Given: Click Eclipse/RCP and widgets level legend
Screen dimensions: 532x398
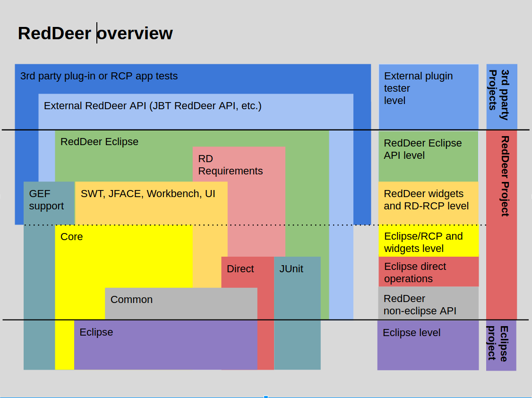Looking at the screenshot, I should tap(429, 241).
